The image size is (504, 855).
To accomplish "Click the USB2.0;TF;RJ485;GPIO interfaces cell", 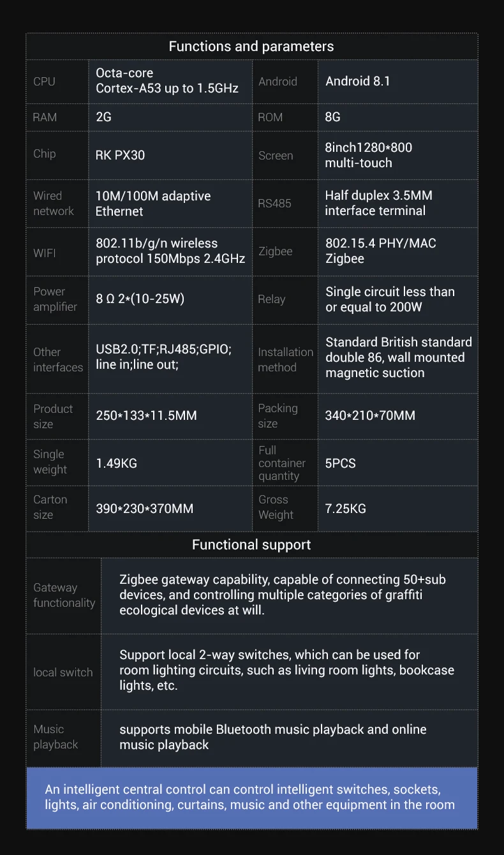I will tap(164, 357).
